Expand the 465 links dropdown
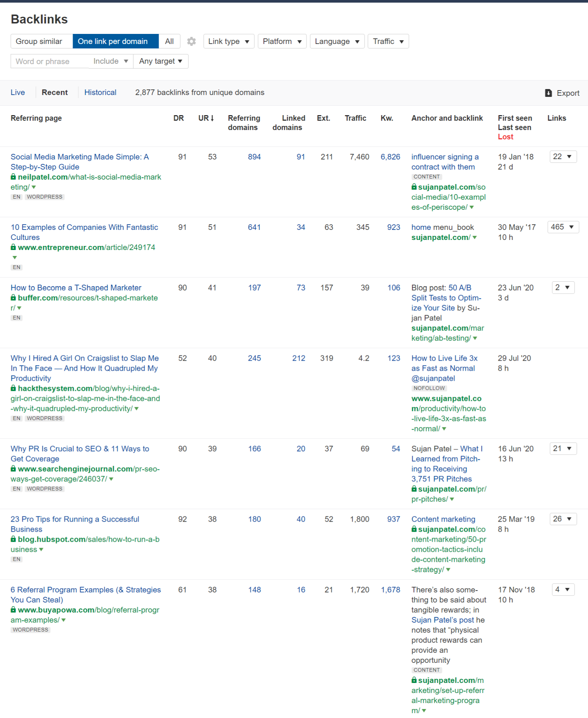The height and width of the screenshot is (718, 588). 563,227
